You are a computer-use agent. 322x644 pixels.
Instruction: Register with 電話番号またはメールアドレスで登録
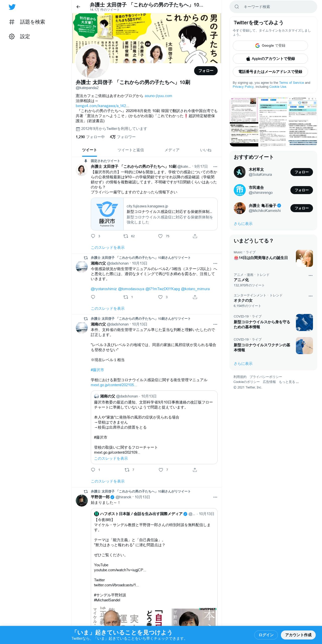[x=270, y=72]
